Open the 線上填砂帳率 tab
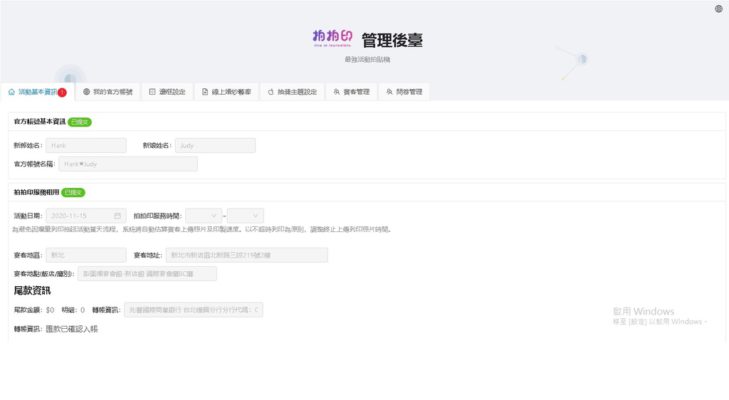This screenshot has width=729, height=400. coord(227,92)
